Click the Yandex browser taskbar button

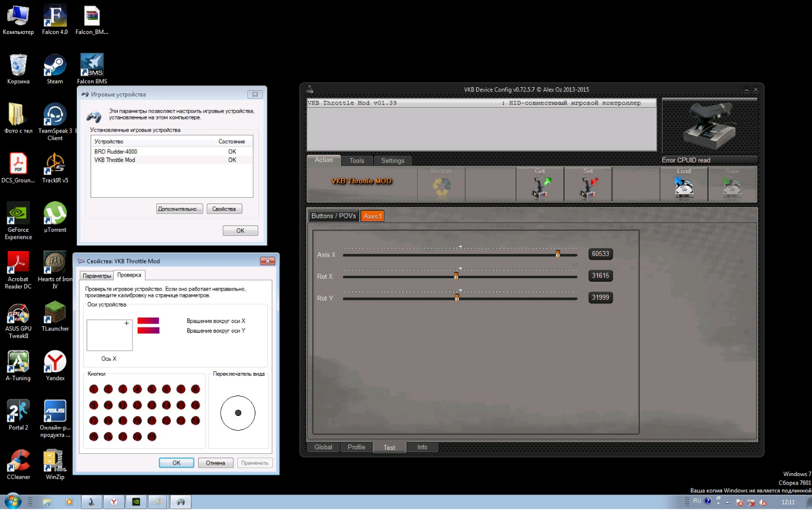pyautogui.click(x=114, y=502)
